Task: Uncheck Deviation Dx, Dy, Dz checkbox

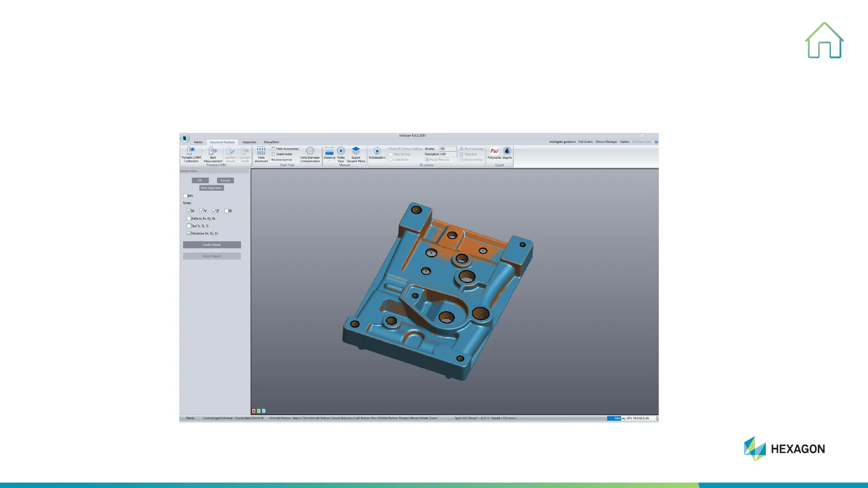Action: pyautogui.click(x=189, y=234)
